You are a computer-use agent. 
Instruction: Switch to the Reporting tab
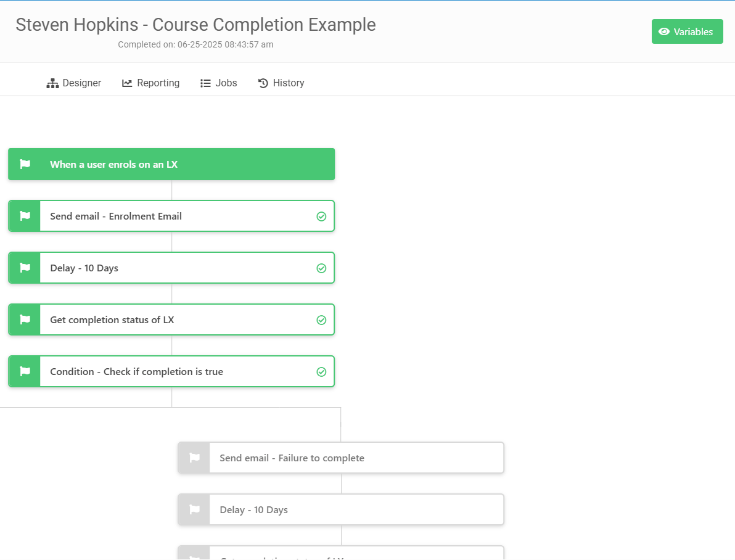point(151,83)
